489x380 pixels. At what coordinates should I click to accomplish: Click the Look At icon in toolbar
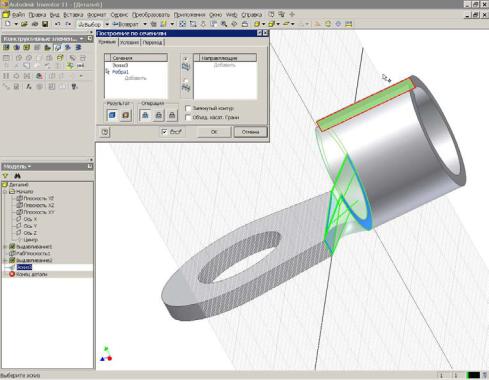(245, 24)
